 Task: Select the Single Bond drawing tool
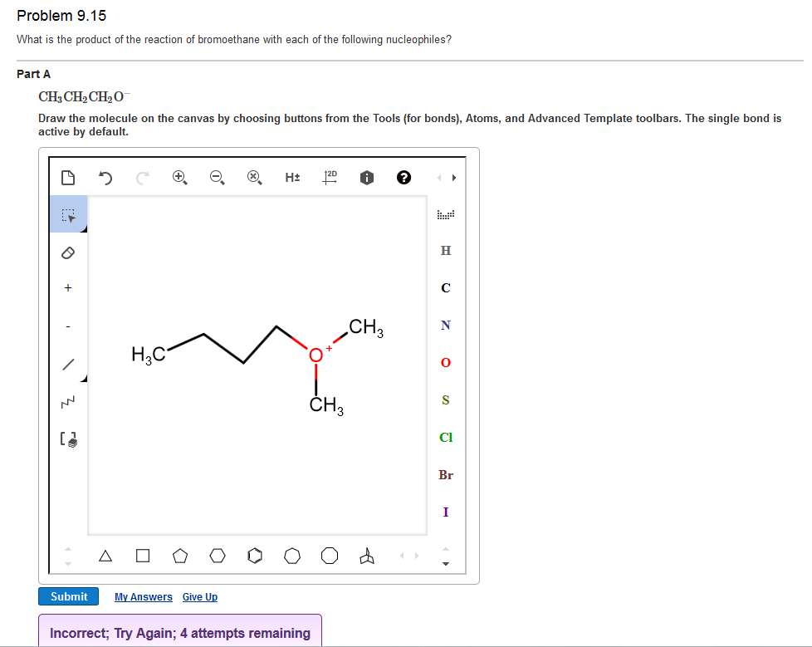click(x=68, y=363)
